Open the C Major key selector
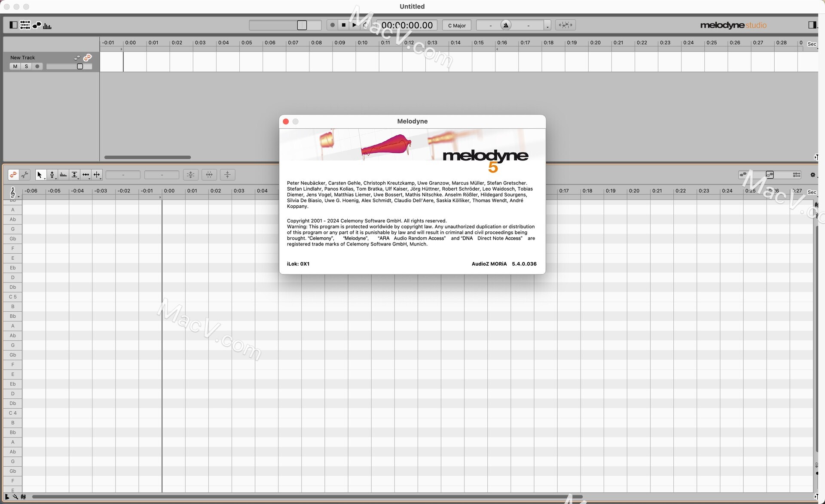This screenshot has width=825, height=504. pyautogui.click(x=457, y=25)
